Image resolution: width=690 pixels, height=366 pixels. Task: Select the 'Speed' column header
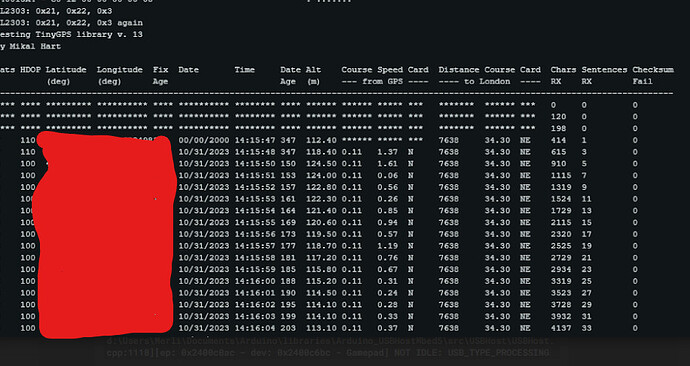click(x=390, y=70)
